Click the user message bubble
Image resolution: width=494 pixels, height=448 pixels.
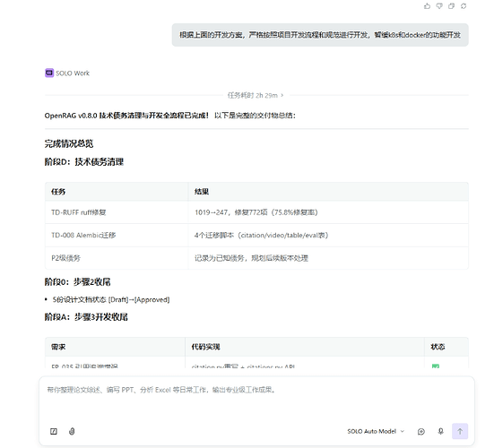click(x=320, y=35)
